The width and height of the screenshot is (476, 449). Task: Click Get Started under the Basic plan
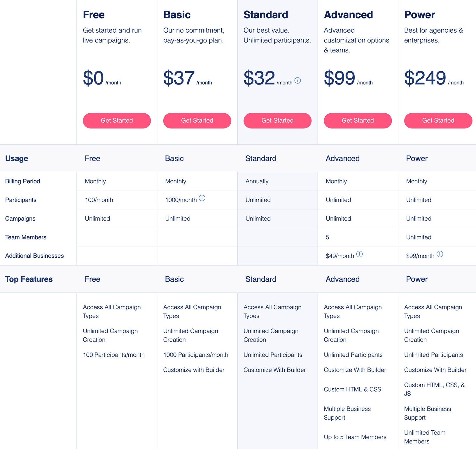pyautogui.click(x=197, y=120)
